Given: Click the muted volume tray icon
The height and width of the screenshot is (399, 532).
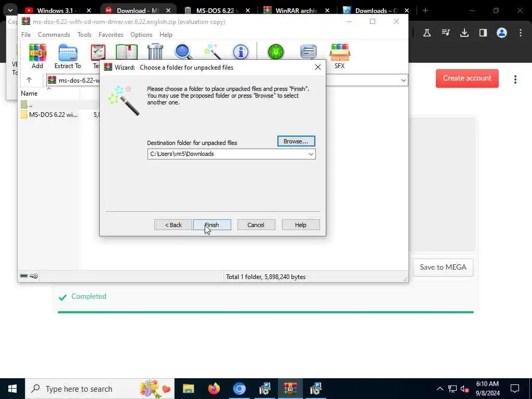Looking at the screenshot, I should pos(465,389).
